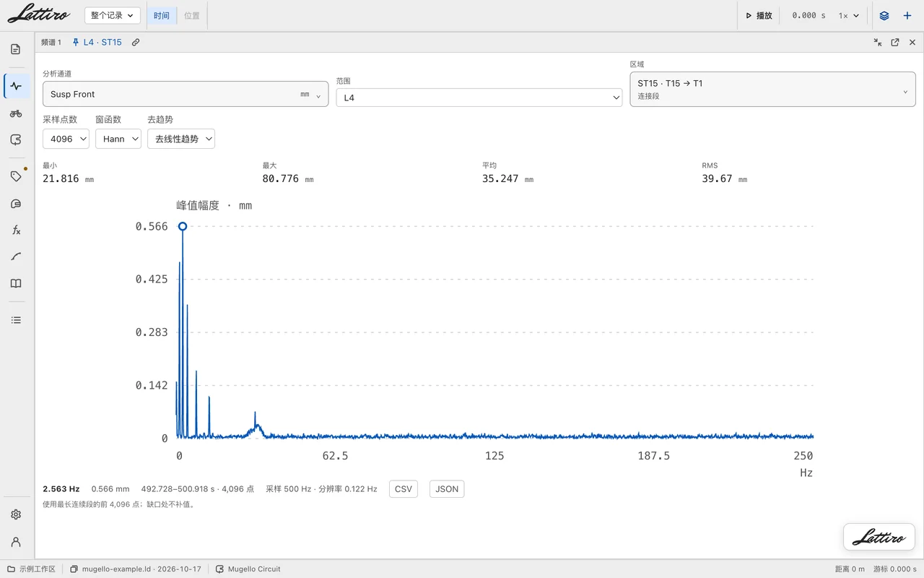Click Mugello Circuit in status bar
924x578 pixels.
tap(248, 569)
